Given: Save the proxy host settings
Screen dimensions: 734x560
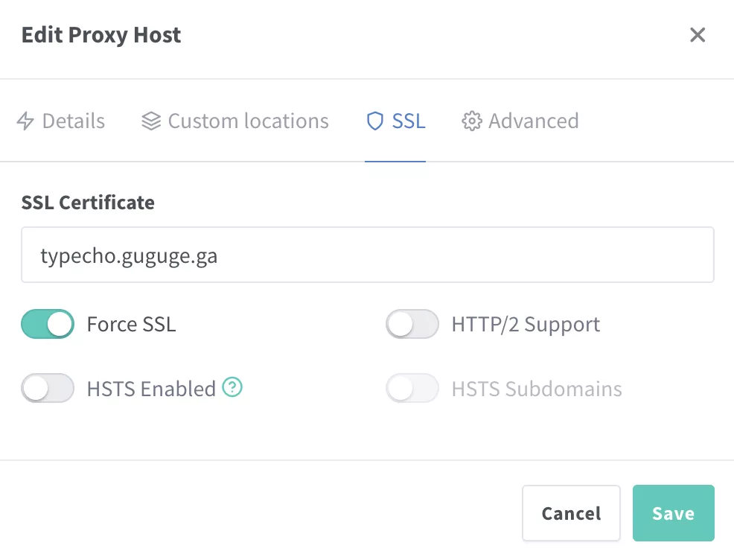Looking at the screenshot, I should 673,513.
